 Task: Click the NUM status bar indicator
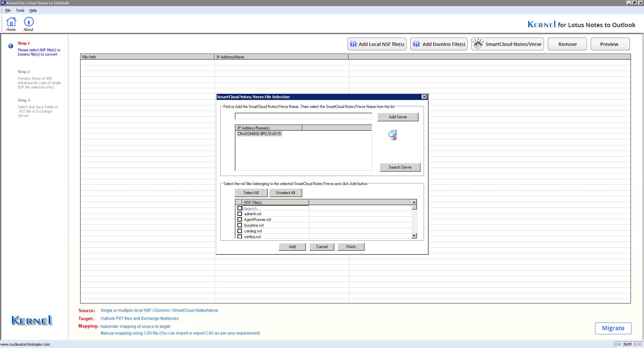pyautogui.click(x=628, y=344)
